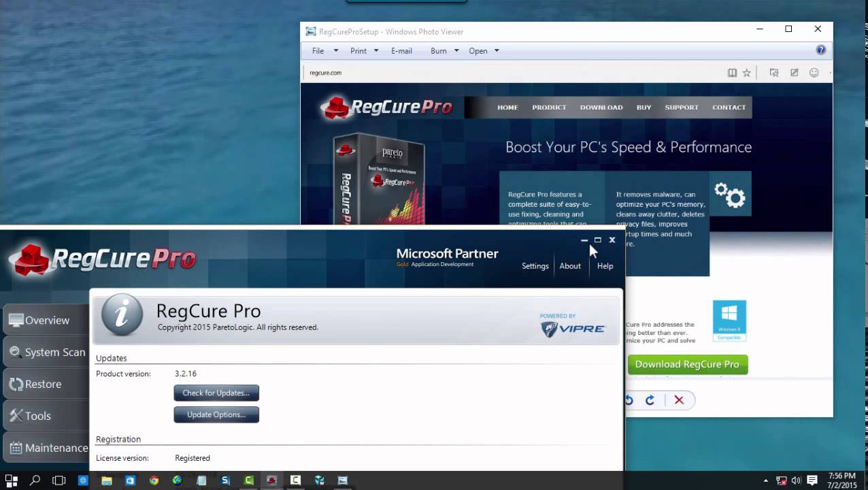Click the taskbar clock showing 7:56 PM

tap(842, 480)
